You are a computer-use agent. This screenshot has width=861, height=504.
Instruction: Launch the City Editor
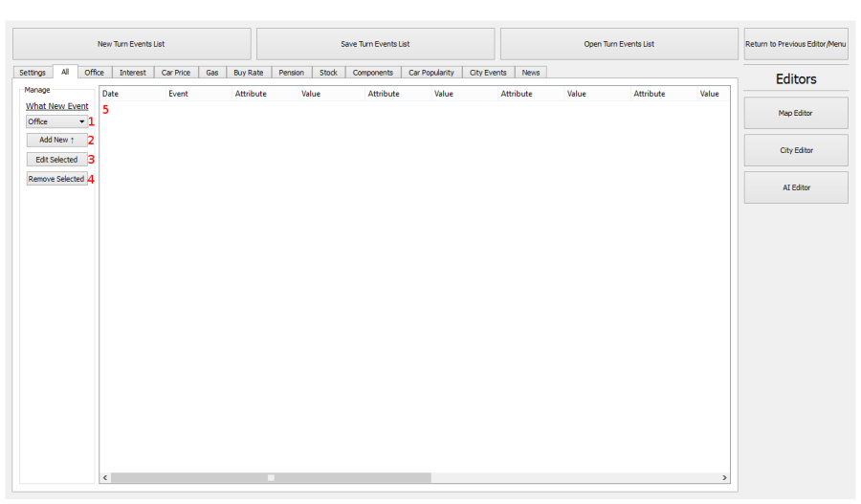tap(796, 150)
